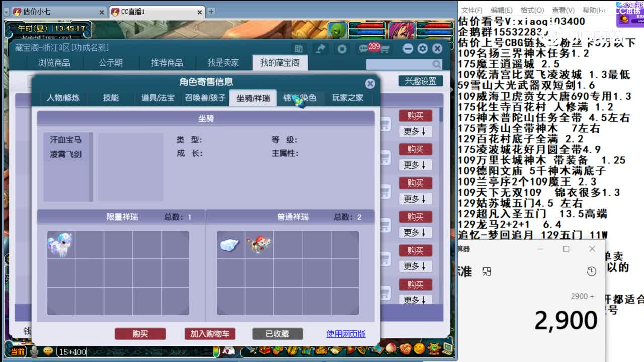Open 文件(F) menu in Notepad
The height and width of the screenshot is (362, 644).
[472, 10]
